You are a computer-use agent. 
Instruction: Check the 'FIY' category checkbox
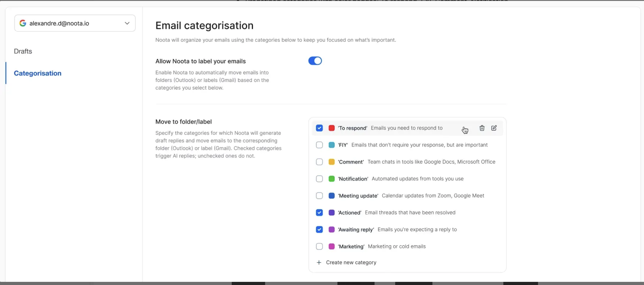(319, 145)
